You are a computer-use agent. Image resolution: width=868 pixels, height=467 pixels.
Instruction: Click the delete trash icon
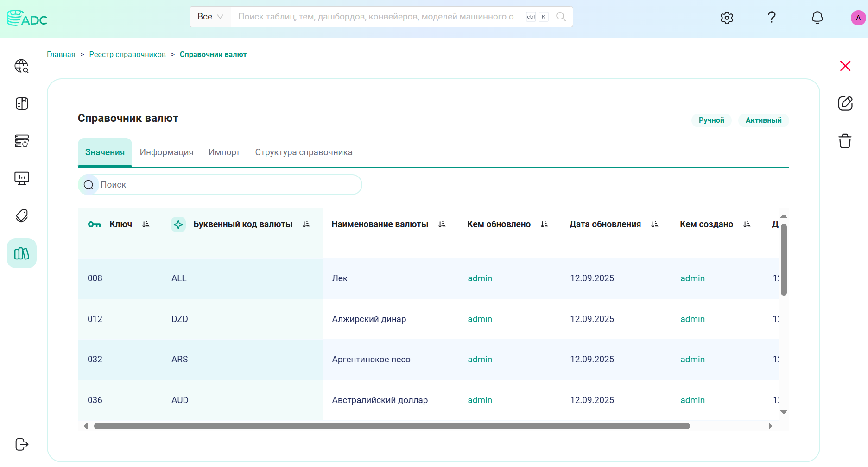click(845, 141)
